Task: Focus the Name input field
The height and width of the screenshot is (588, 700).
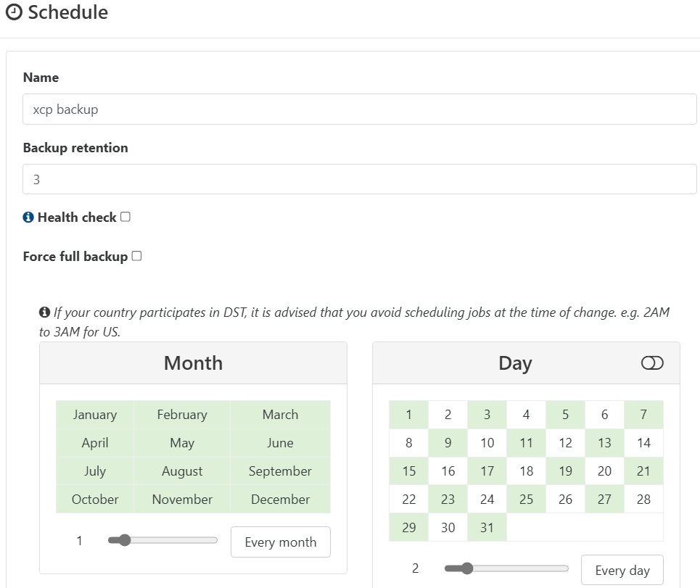Action: coord(359,109)
